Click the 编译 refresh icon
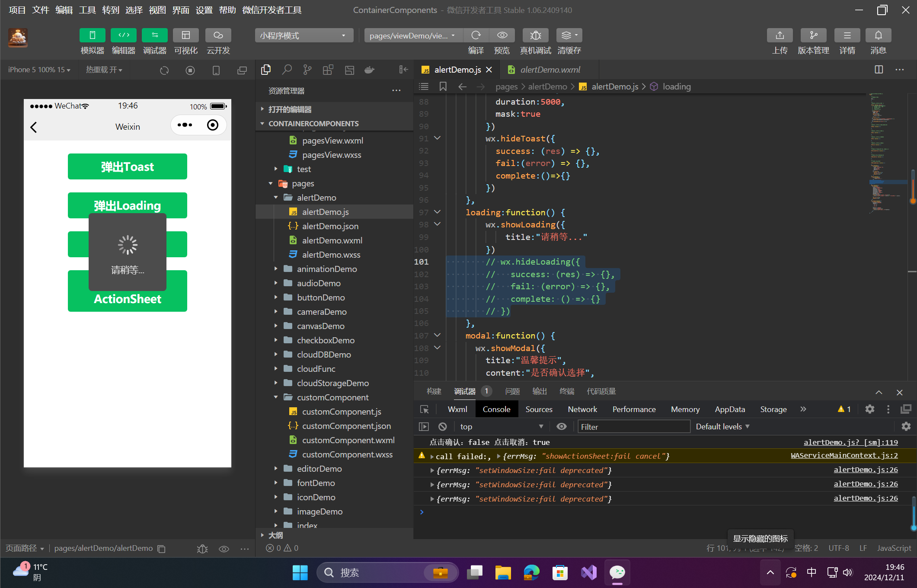Image resolution: width=917 pixels, height=588 pixels. tap(476, 35)
